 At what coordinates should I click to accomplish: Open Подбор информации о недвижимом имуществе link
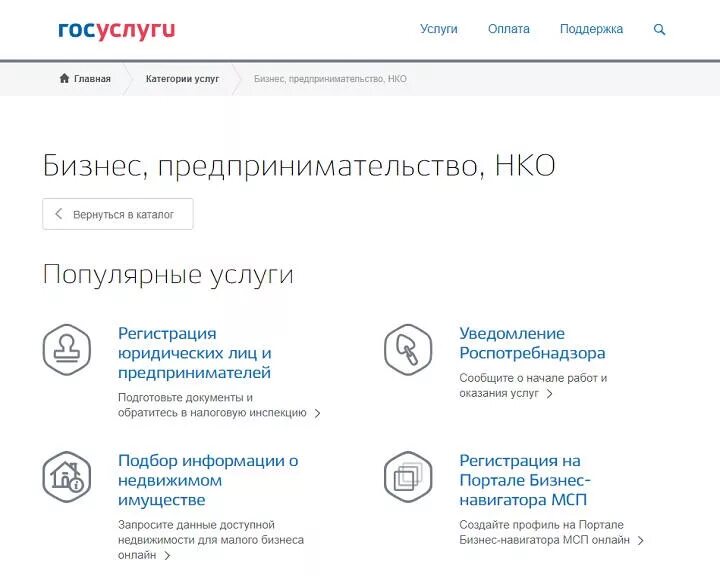(208, 480)
